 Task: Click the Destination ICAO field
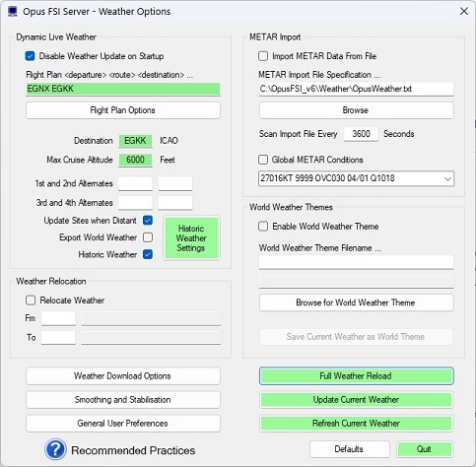point(135,141)
